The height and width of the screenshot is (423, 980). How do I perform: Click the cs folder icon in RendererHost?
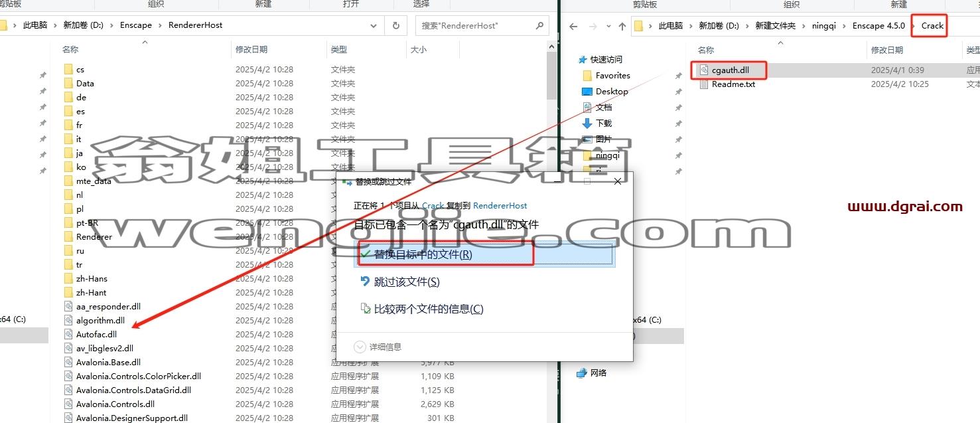(x=68, y=69)
